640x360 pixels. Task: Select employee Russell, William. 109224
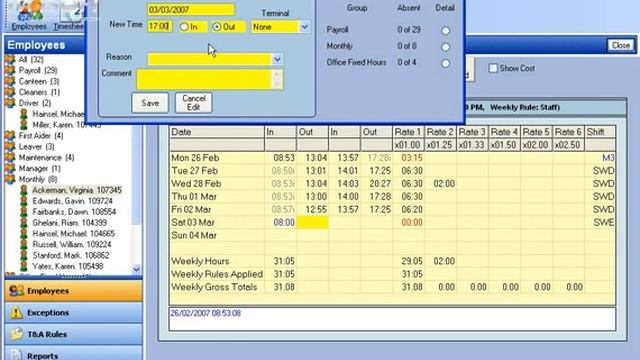coord(73,244)
